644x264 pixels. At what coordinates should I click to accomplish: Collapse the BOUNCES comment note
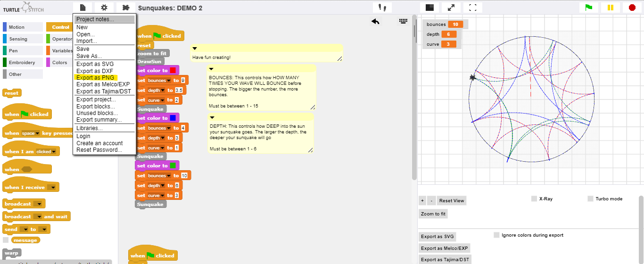[212, 69]
